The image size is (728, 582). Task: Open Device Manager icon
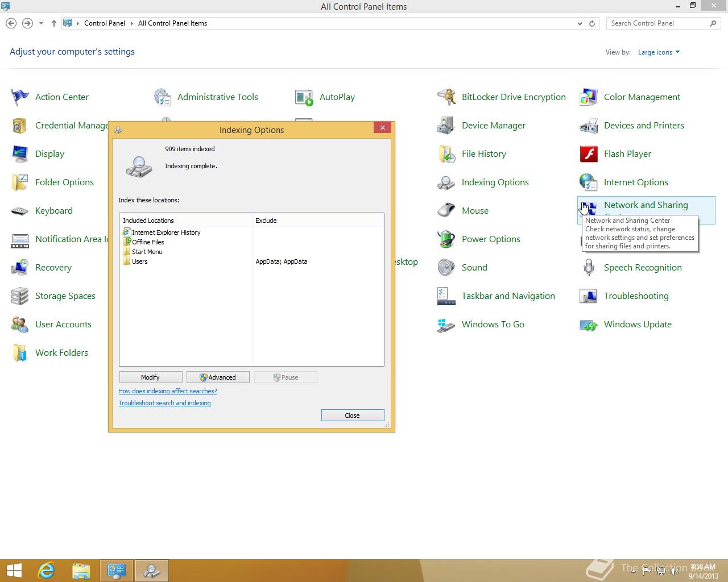pos(446,126)
